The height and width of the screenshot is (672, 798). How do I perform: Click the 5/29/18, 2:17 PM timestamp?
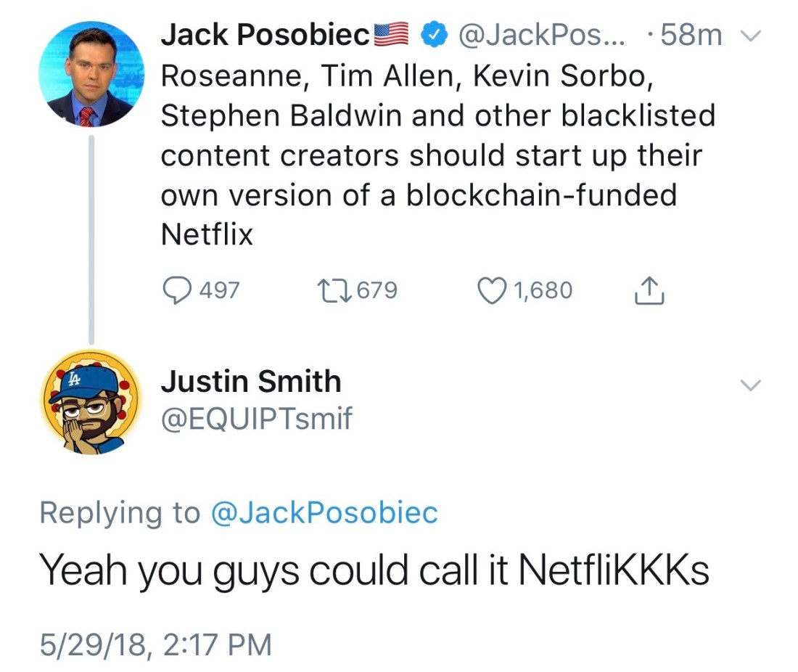click(155, 643)
